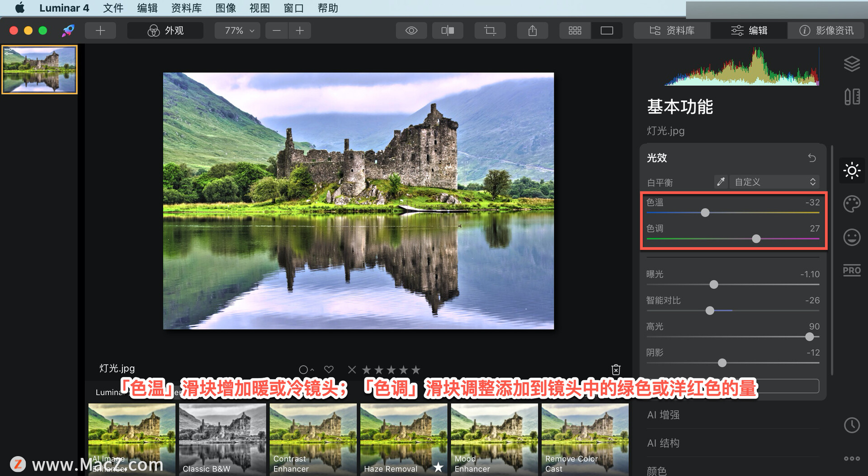This screenshot has width=868, height=476.
Task: Click the + button to add photos
Action: [x=100, y=30]
